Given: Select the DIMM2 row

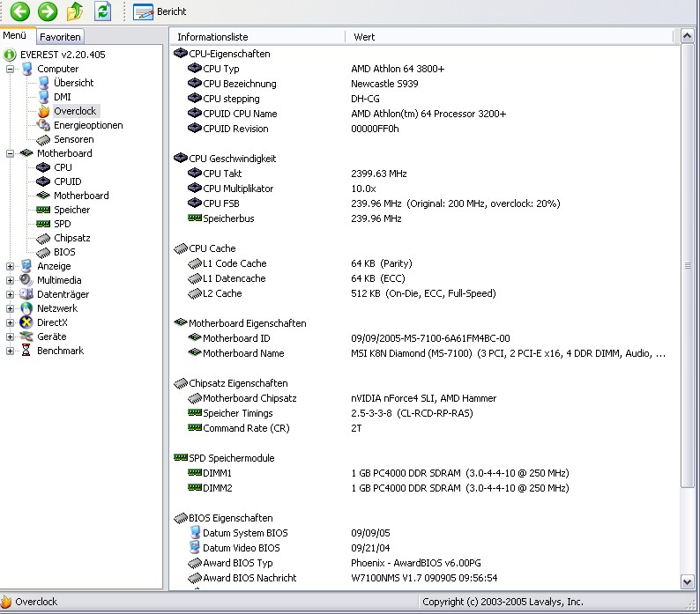Looking at the screenshot, I should click(x=424, y=488).
